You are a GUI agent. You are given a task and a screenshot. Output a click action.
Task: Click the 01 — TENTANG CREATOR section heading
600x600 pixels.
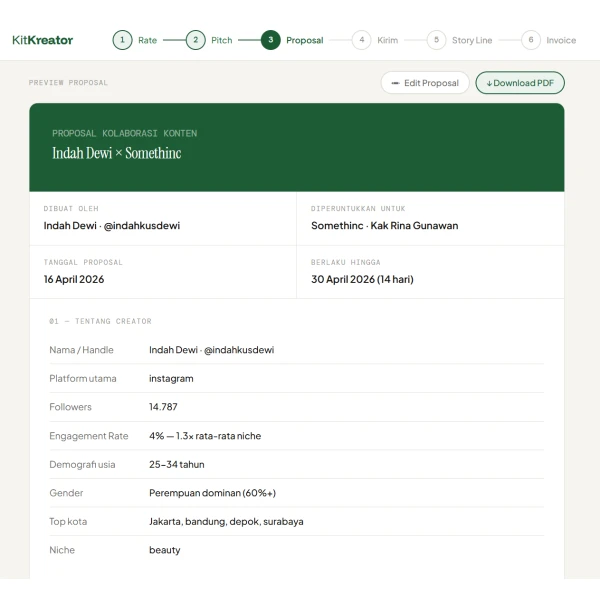(x=100, y=321)
